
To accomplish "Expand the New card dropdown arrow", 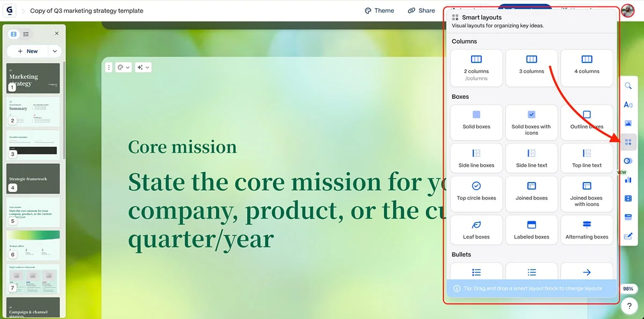I will pyautogui.click(x=54, y=51).
